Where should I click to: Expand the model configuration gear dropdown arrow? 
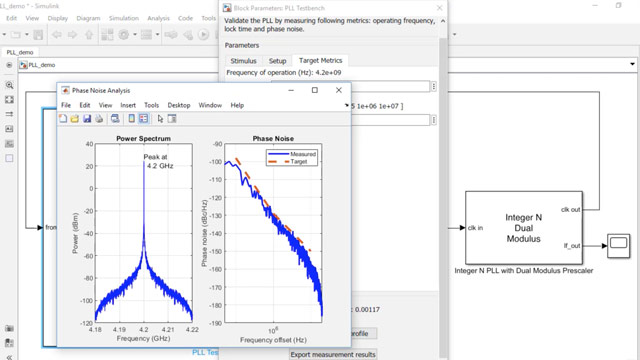(x=135, y=35)
